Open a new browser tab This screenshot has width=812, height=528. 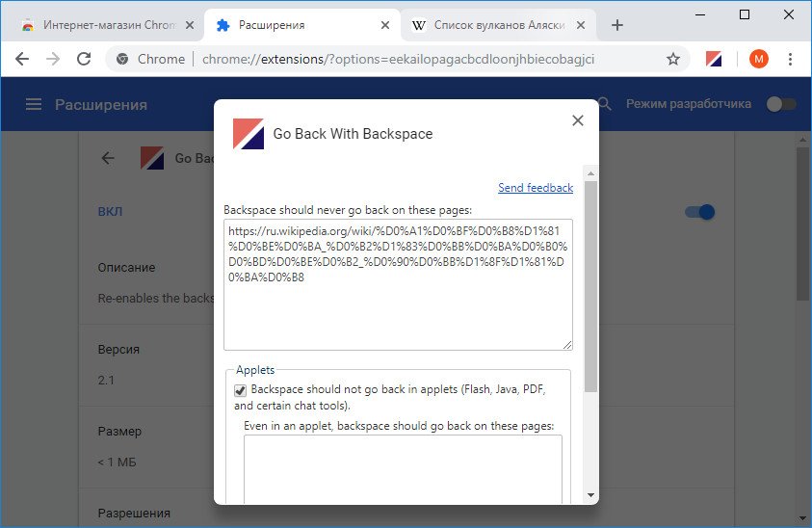tap(617, 25)
